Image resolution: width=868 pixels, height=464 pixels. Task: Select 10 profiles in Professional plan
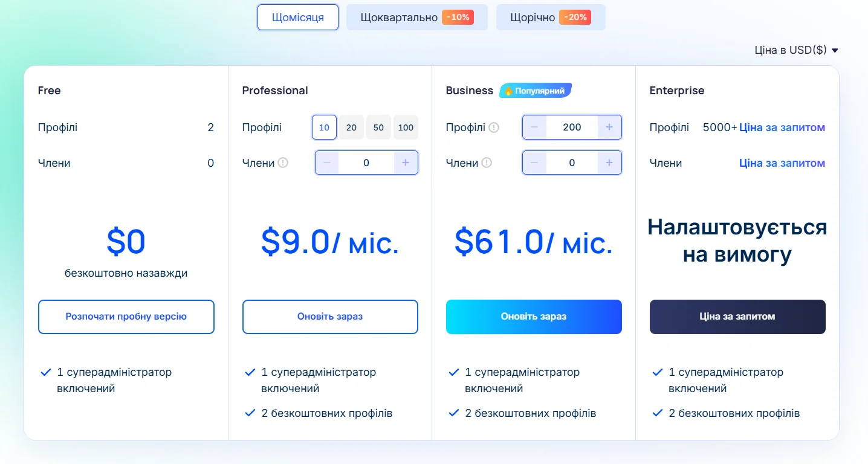(324, 127)
